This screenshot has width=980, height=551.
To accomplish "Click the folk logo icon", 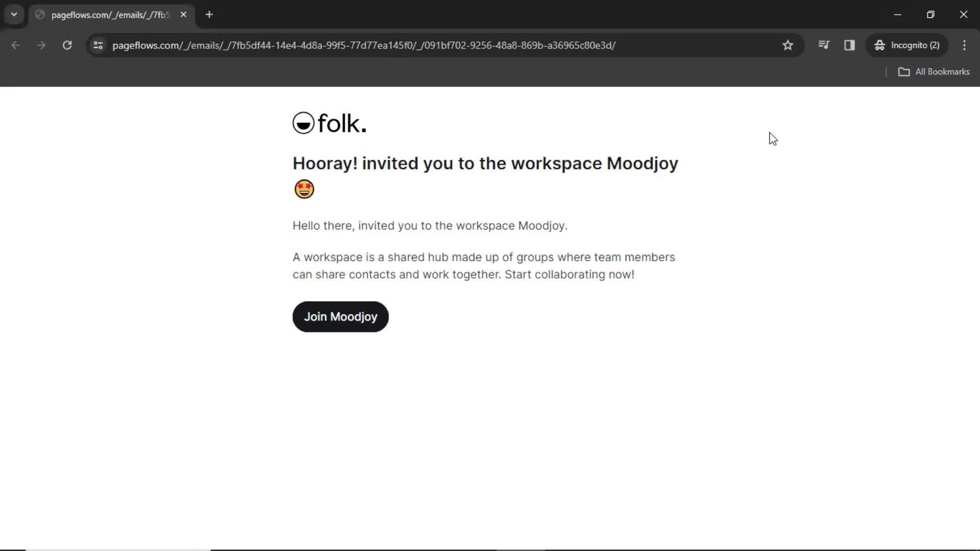I will (x=303, y=123).
